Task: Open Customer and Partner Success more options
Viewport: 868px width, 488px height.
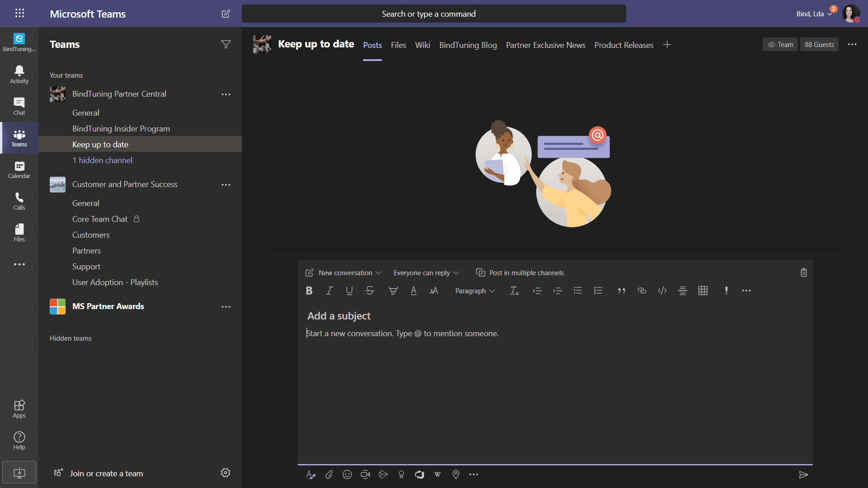Action: (226, 185)
